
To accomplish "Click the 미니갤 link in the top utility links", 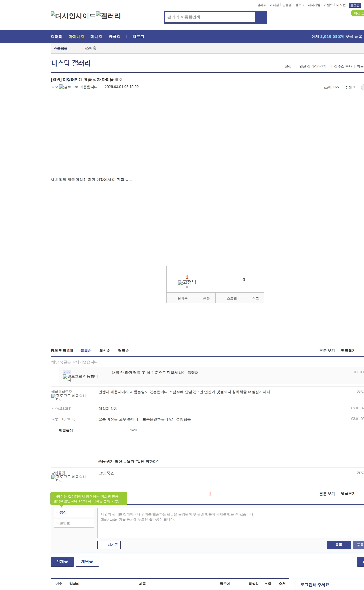I will pyautogui.click(x=274, y=5).
